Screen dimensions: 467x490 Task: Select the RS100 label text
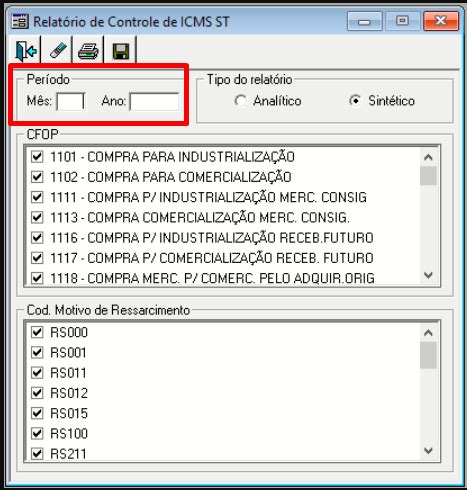coord(69,434)
